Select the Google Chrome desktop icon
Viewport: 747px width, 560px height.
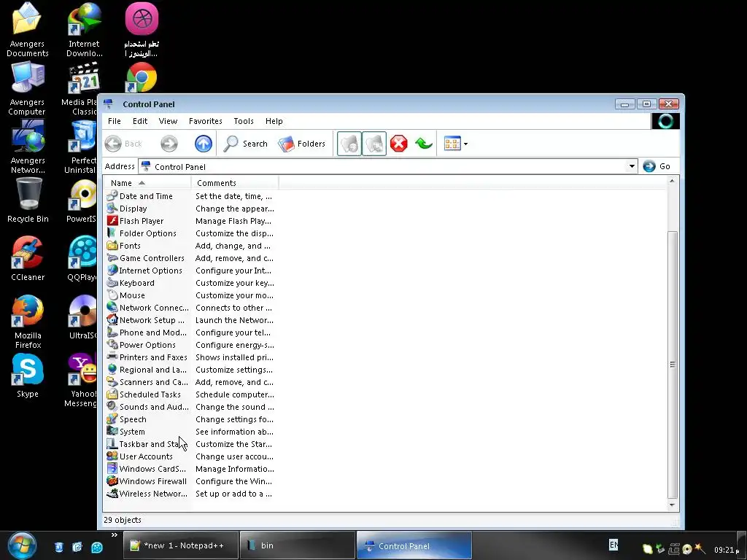[141, 77]
